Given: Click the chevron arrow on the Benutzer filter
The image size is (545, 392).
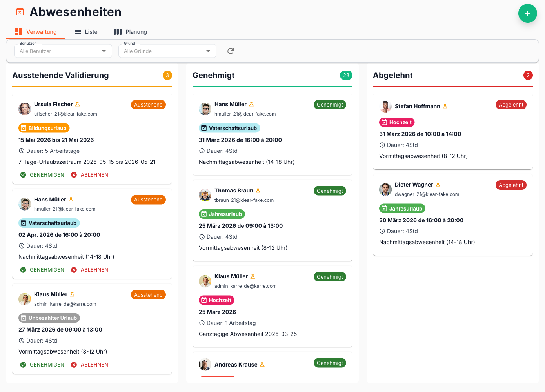Looking at the screenshot, I should [104, 51].
